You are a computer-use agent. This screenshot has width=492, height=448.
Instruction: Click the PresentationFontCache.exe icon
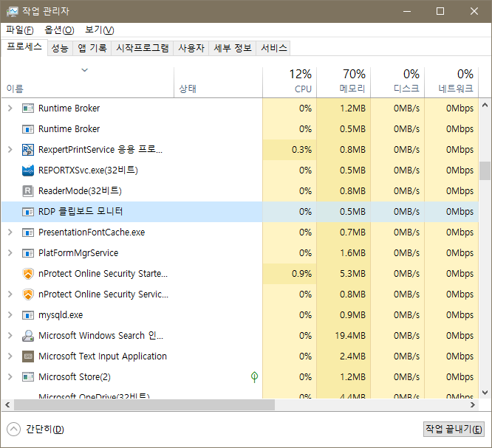(28, 232)
